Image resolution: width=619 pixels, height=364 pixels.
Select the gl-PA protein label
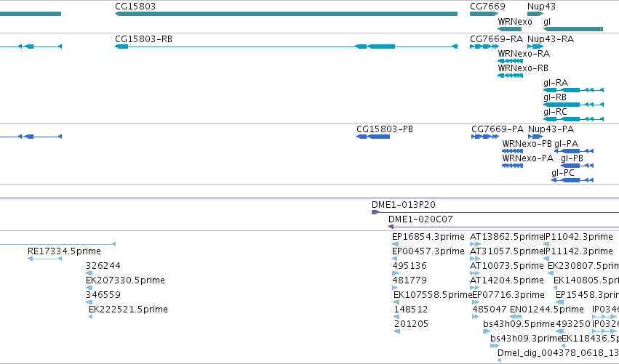click(x=566, y=144)
